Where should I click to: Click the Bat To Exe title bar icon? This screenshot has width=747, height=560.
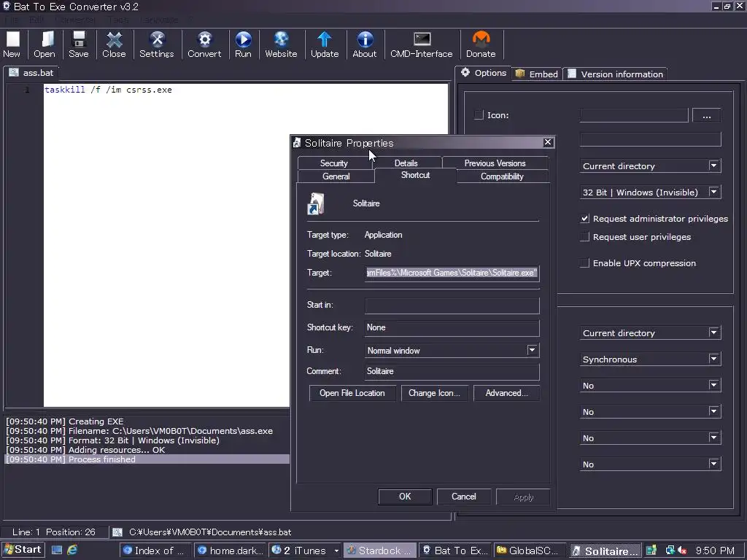(7, 6)
